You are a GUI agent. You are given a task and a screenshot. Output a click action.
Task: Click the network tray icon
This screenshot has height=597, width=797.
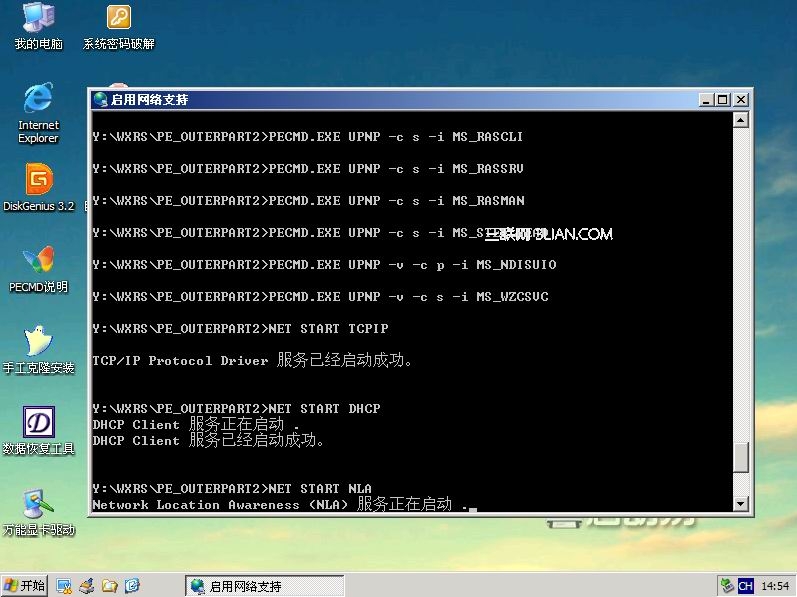pos(727,586)
